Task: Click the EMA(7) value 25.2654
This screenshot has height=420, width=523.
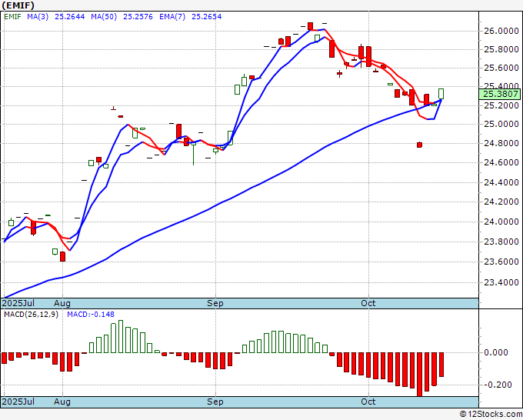Action: coord(206,16)
